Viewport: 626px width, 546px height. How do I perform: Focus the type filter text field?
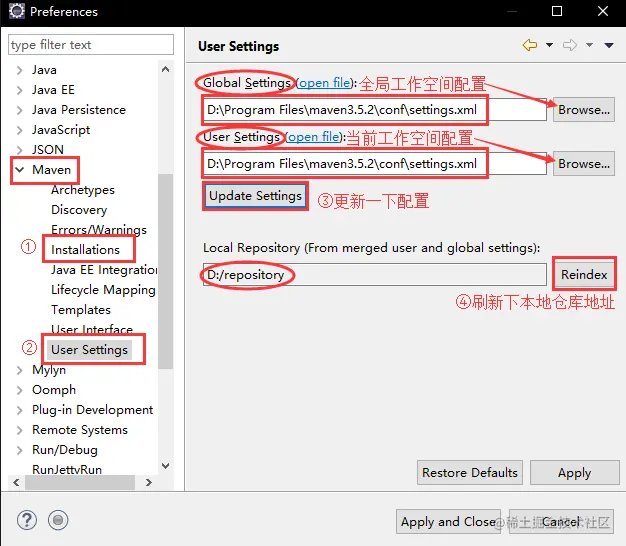(91, 44)
